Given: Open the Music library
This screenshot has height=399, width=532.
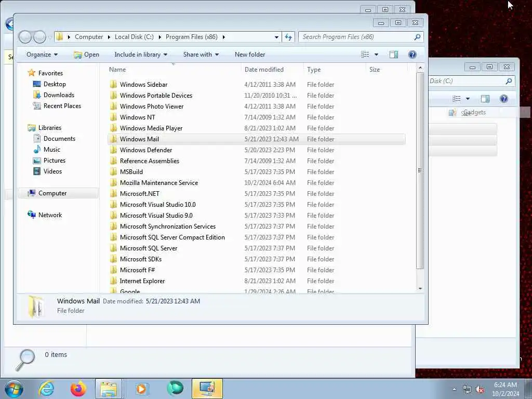Looking at the screenshot, I should coord(51,149).
